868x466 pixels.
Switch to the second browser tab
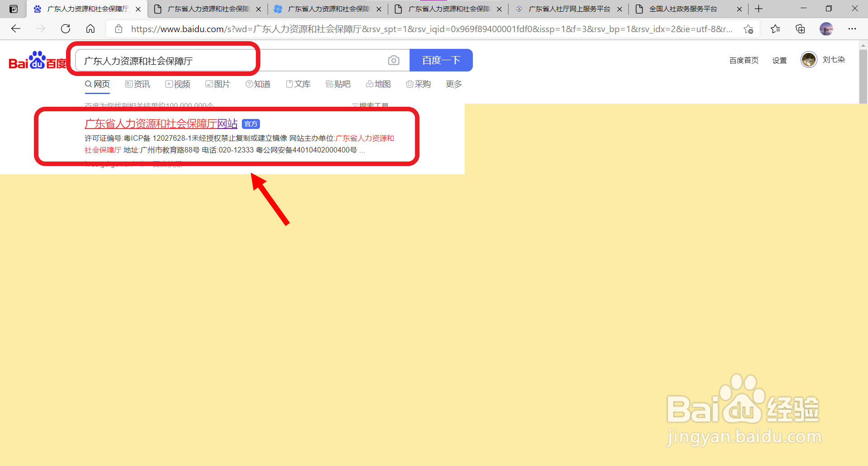(208, 9)
